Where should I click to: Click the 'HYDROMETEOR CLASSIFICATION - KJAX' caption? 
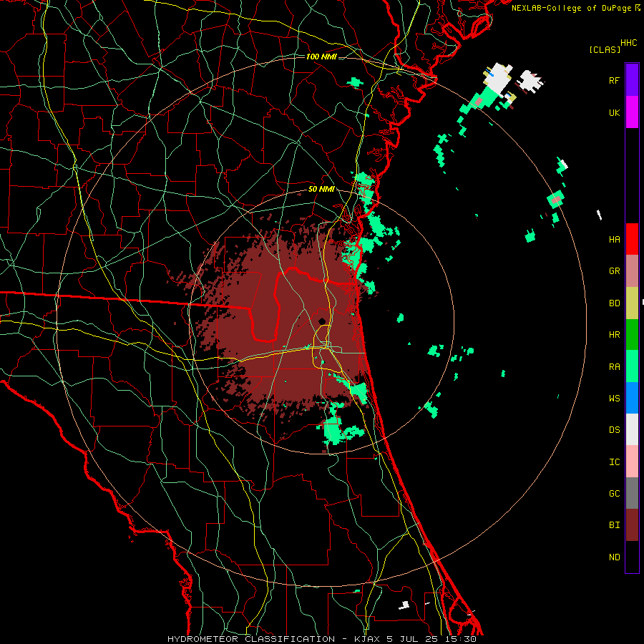tap(273, 639)
